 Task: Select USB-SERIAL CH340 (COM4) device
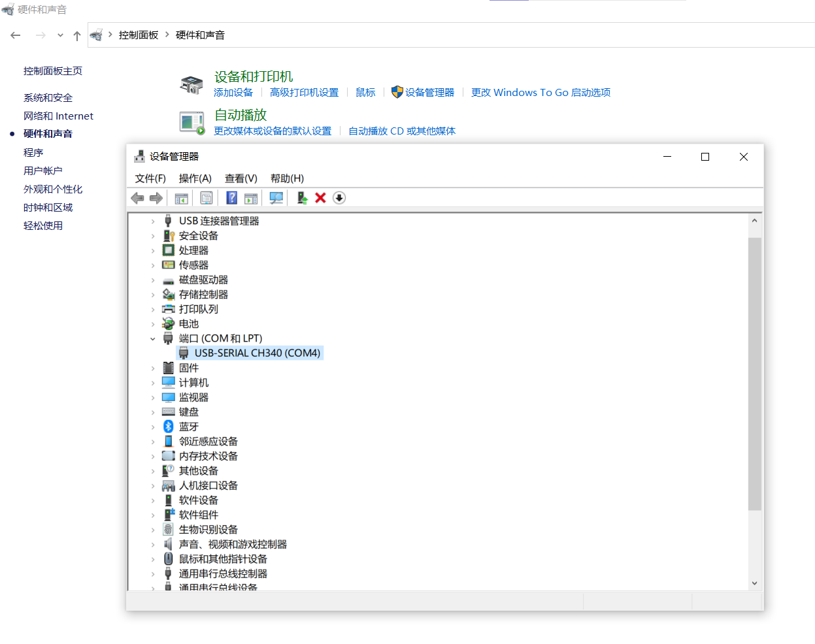pyautogui.click(x=257, y=353)
